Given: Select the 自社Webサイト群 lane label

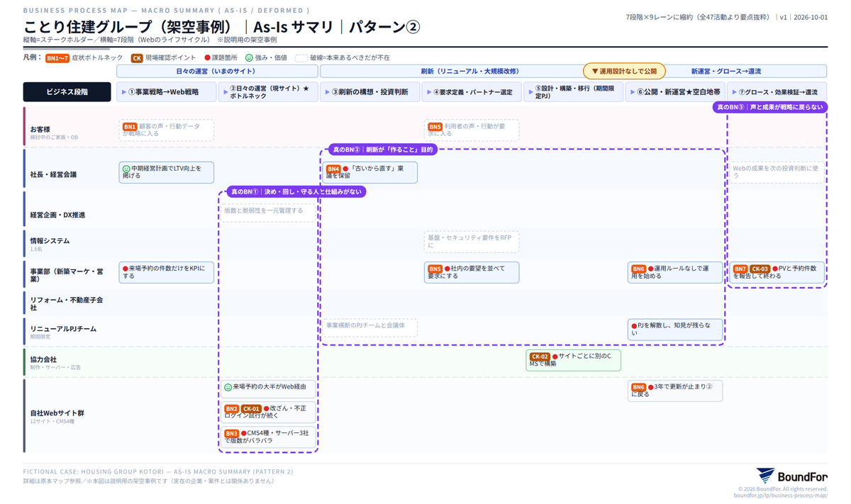Looking at the screenshot, I should 57,413.
